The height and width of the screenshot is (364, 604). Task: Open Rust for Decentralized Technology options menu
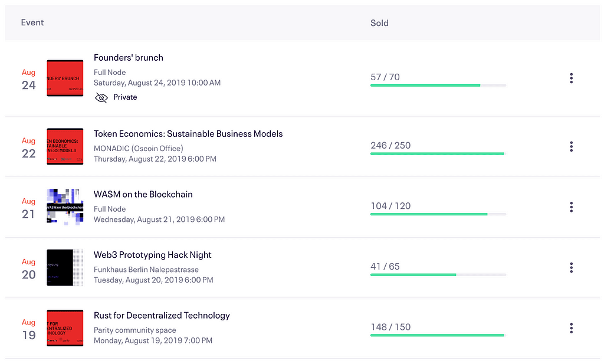pyautogui.click(x=571, y=328)
